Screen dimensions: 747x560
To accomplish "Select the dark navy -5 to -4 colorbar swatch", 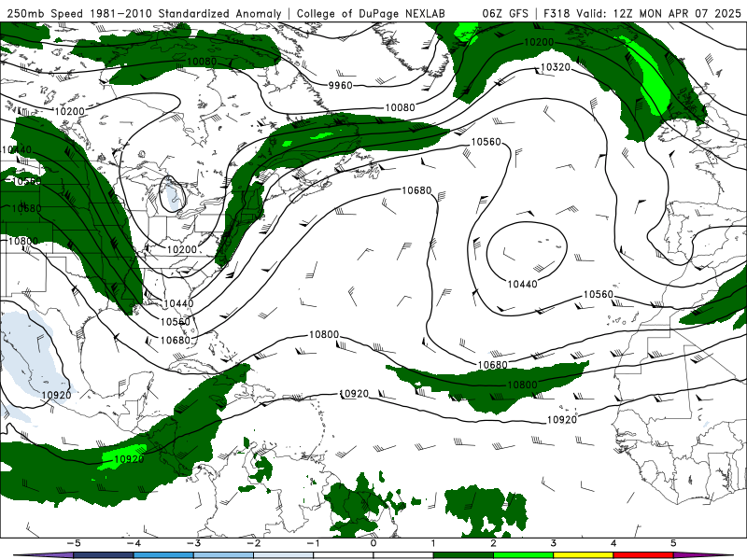I will click(104, 555).
